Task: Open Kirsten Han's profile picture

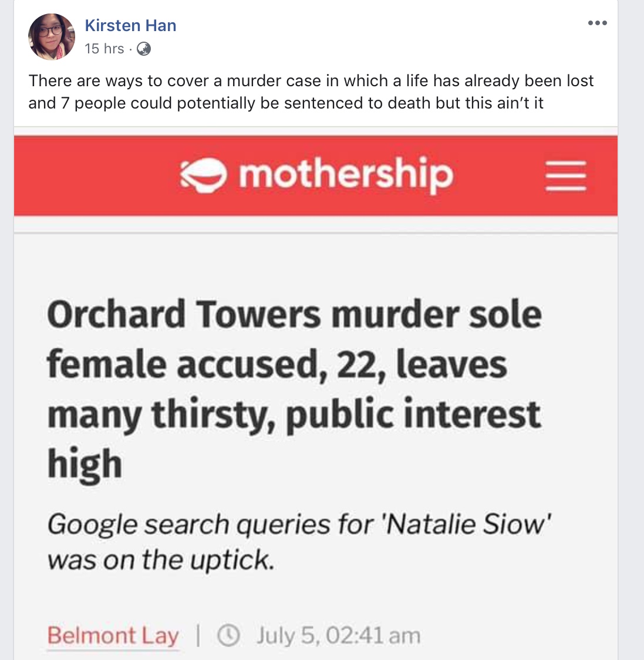Action: 52,37
